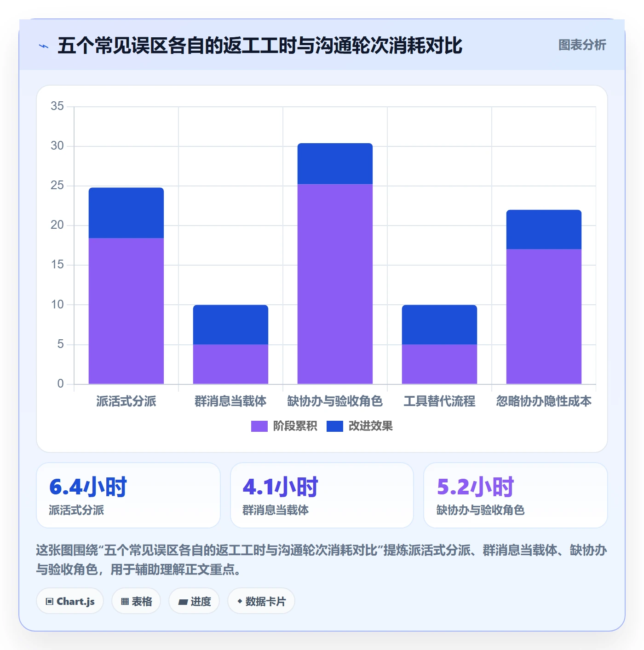The width and height of the screenshot is (644, 650).
Task: Click the 派活式分派 x-axis label
Action: pos(126,401)
